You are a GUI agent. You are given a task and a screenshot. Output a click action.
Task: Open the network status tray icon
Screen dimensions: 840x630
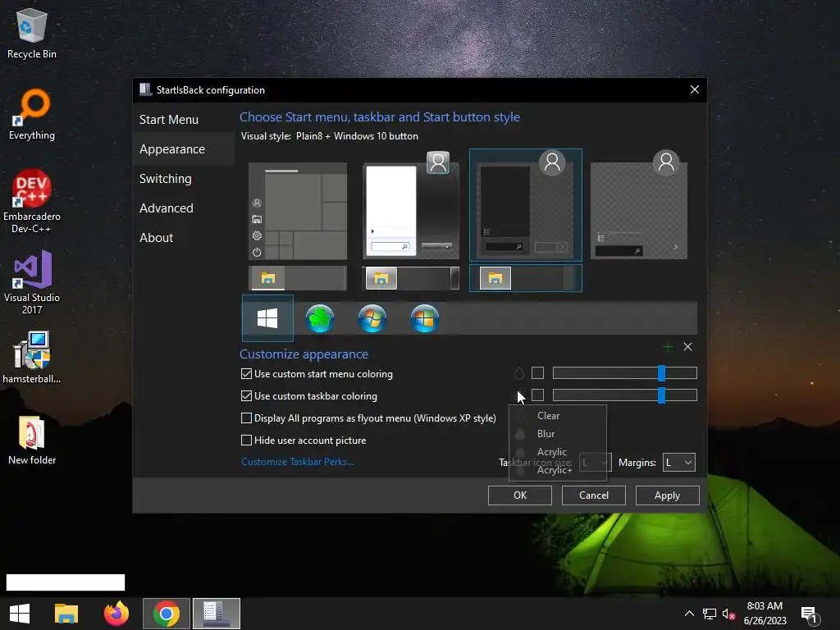pyautogui.click(x=710, y=614)
